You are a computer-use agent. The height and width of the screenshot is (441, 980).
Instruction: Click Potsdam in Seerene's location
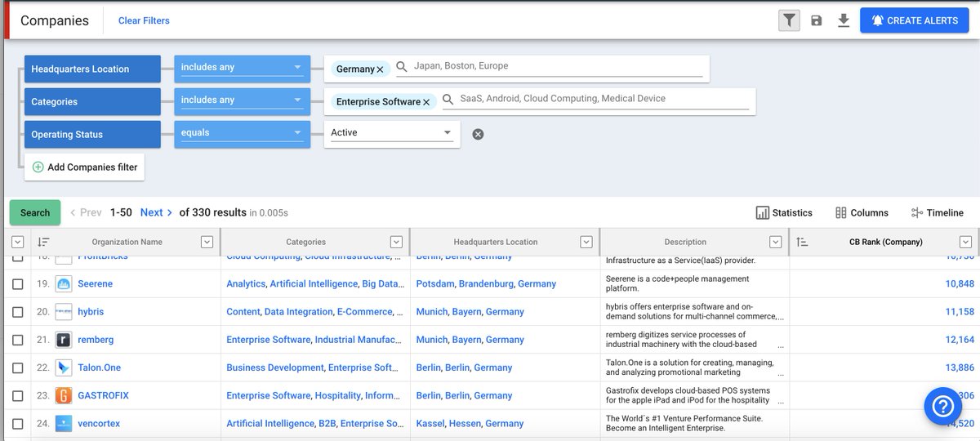tap(434, 283)
